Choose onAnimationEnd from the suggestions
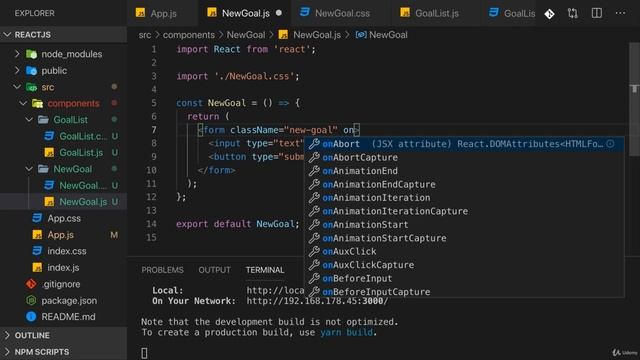 click(464, 171)
